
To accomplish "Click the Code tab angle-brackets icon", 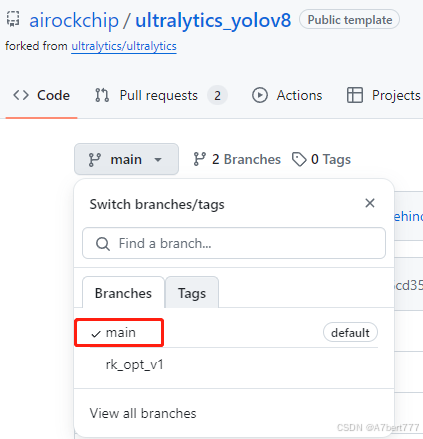I will [21, 95].
